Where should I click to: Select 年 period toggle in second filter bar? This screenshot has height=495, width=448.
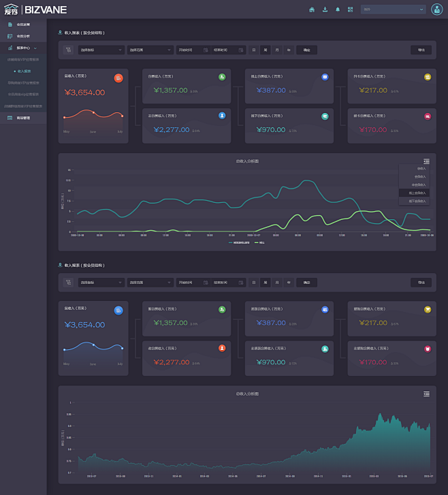(289, 282)
